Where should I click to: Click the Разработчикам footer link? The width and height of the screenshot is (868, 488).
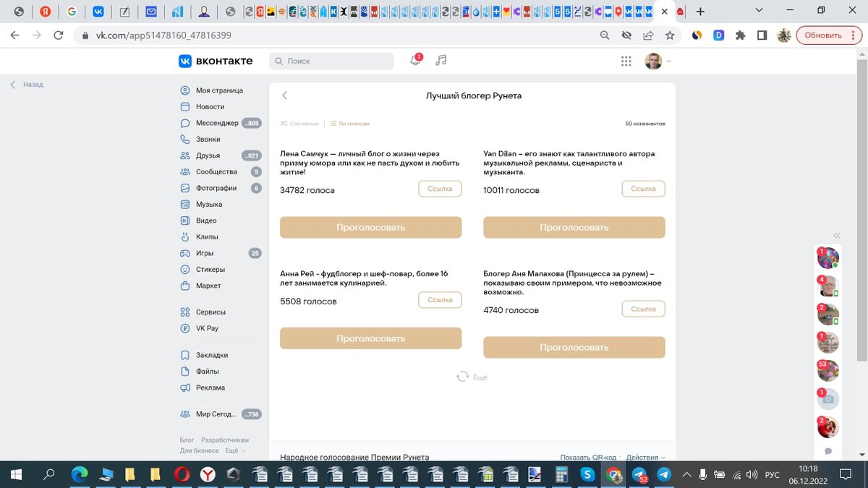pos(225,440)
